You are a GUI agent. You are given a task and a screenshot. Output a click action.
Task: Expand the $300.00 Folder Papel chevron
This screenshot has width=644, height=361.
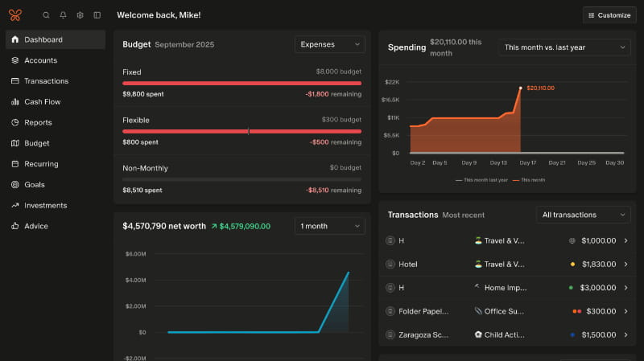(x=626, y=311)
